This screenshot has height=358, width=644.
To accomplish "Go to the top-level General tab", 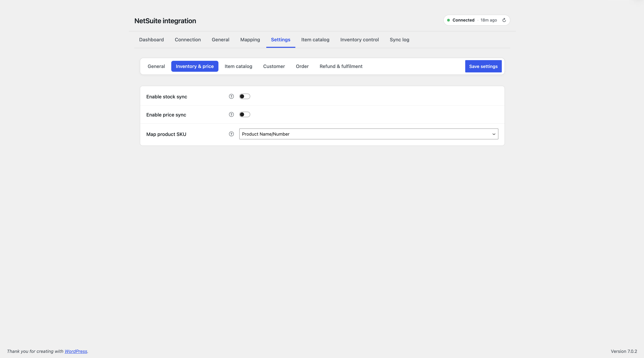I will pos(220,40).
